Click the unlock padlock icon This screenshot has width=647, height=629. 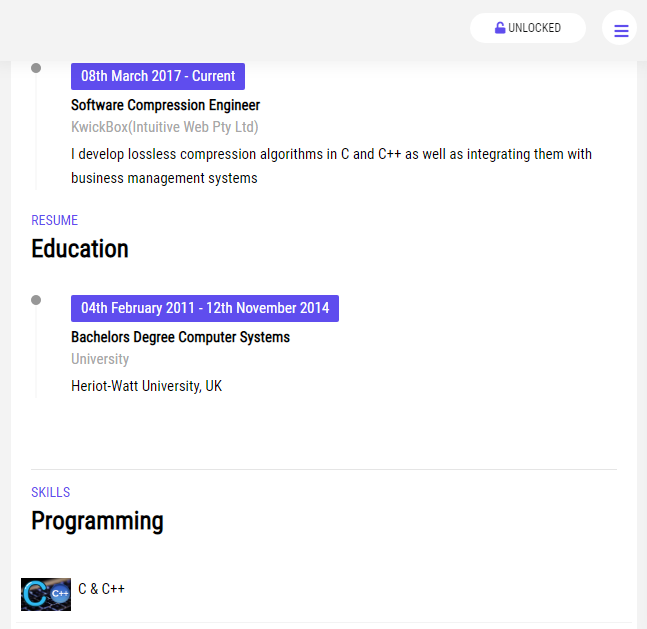(x=500, y=28)
